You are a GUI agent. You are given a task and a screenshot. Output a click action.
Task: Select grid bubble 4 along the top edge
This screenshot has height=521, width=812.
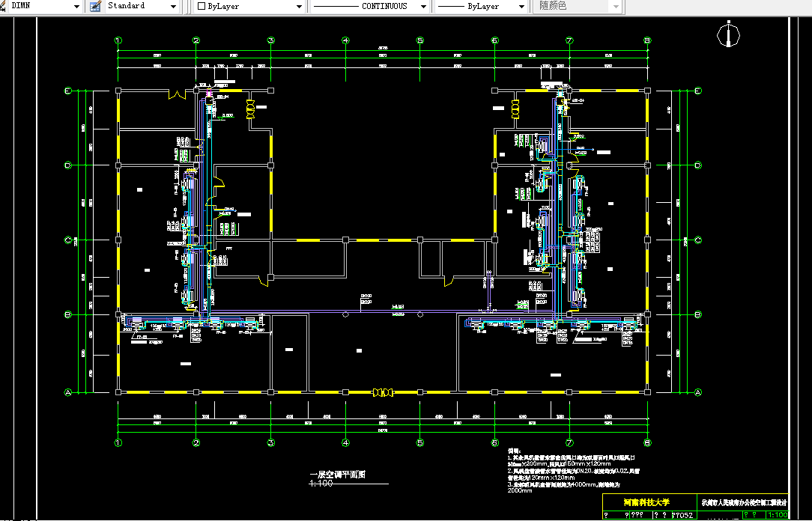[x=345, y=40]
